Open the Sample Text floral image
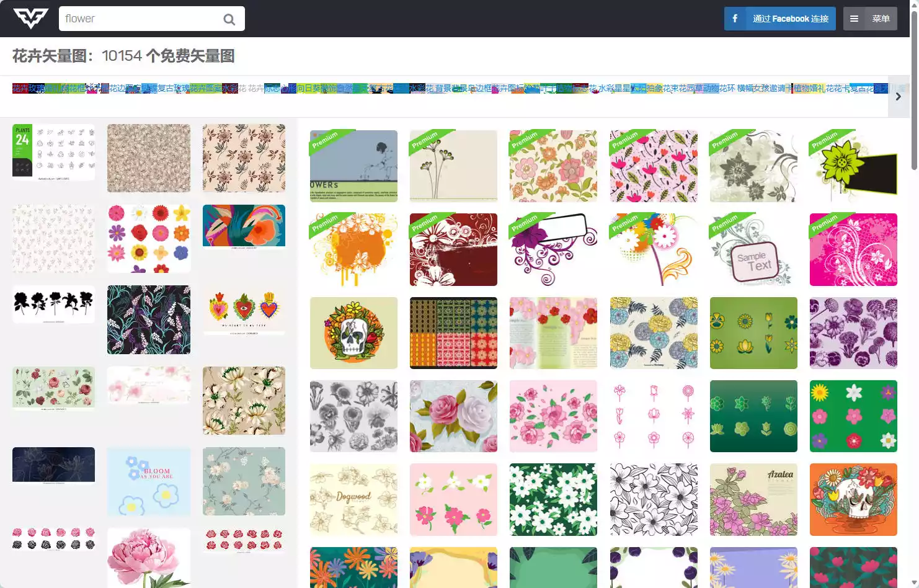 click(x=753, y=249)
